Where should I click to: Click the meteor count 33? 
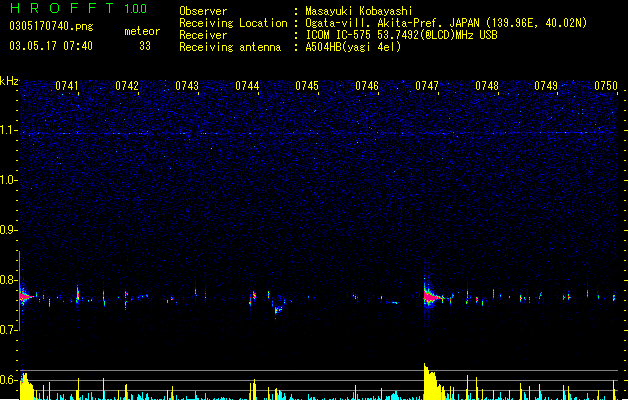point(145,46)
